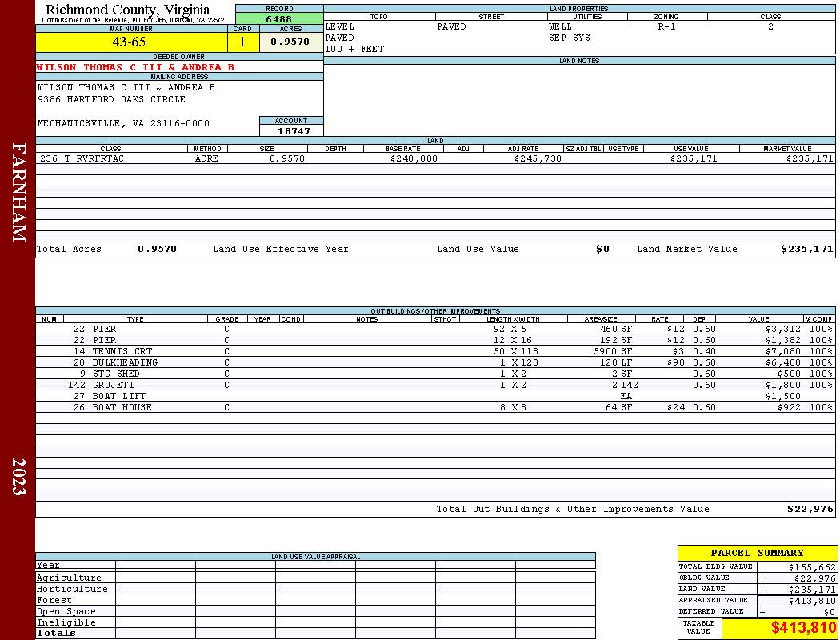Click the red Taxable Value $413,810

tap(803, 628)
